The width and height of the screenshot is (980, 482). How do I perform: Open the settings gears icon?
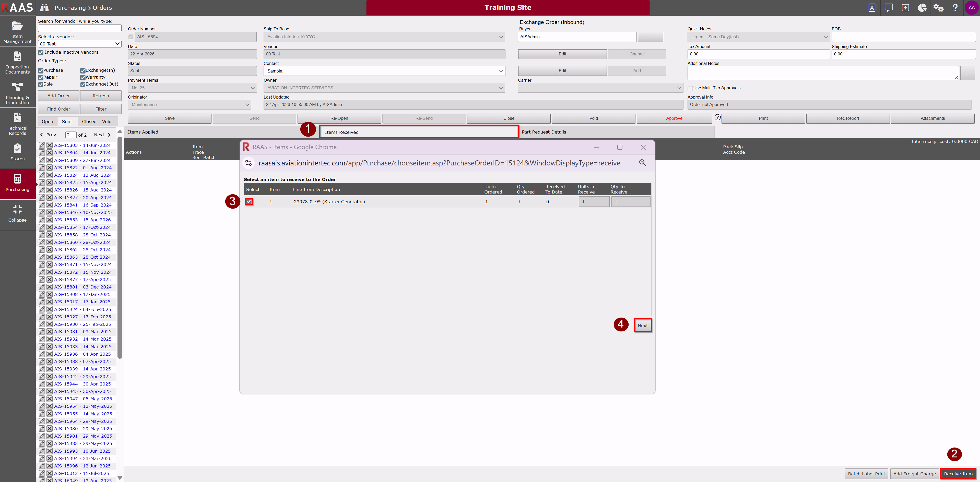pyautogui.click(x=939, y=8)
